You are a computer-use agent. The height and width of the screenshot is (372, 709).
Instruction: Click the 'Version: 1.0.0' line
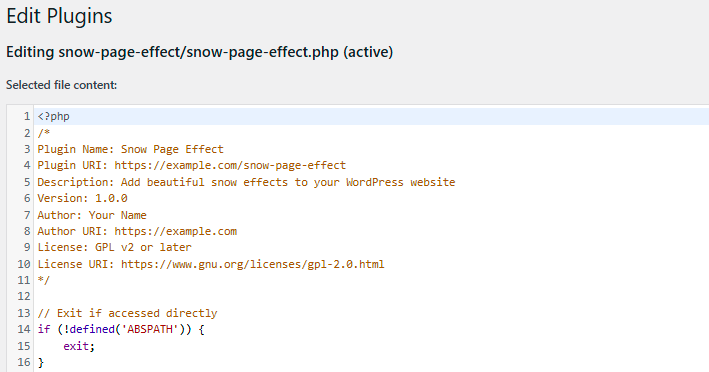[82, 198]
